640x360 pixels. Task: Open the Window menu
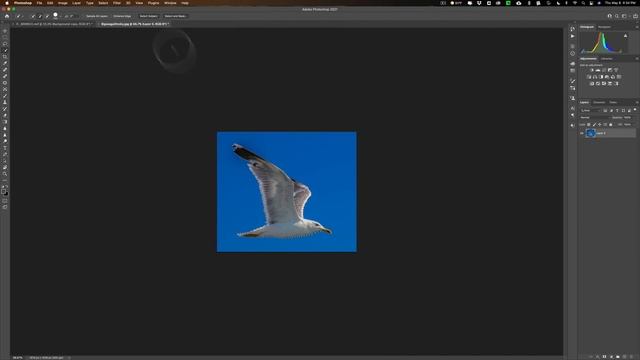click(170, 3)
